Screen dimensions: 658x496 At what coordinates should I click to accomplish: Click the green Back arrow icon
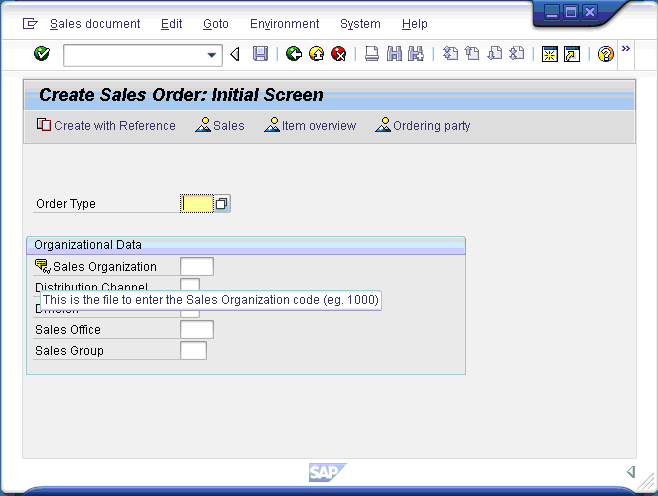(x=294, y=54)
